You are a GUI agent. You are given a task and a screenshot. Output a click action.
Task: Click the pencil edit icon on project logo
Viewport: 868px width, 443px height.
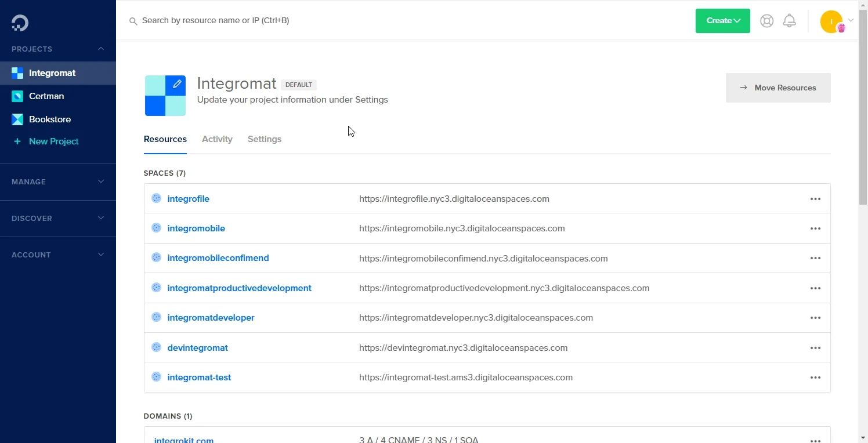pyautogui.click(x=177, y=84)
